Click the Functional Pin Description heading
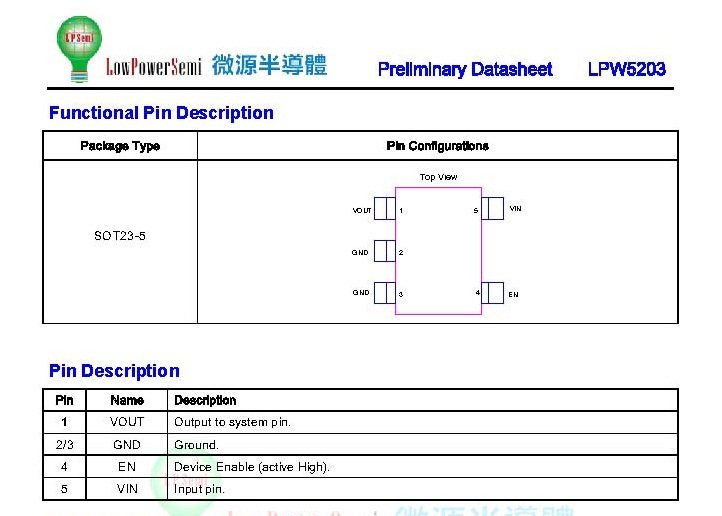Viewport: 722px width, 516px height. 161,113
